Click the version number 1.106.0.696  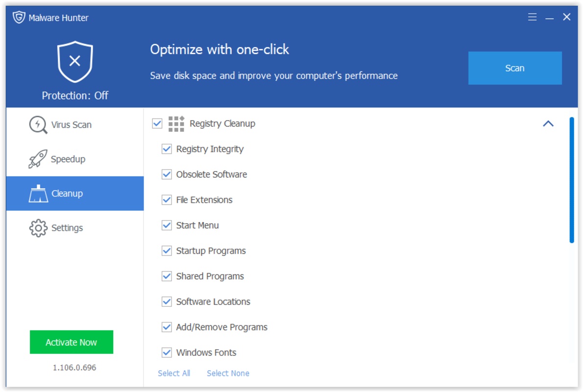[74, 367]
